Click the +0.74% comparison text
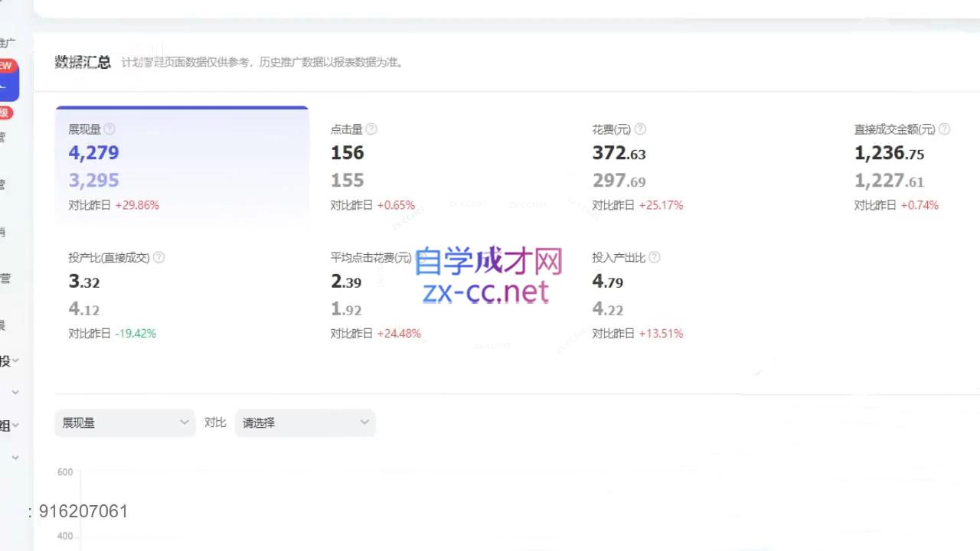 [x=920, y=205]
